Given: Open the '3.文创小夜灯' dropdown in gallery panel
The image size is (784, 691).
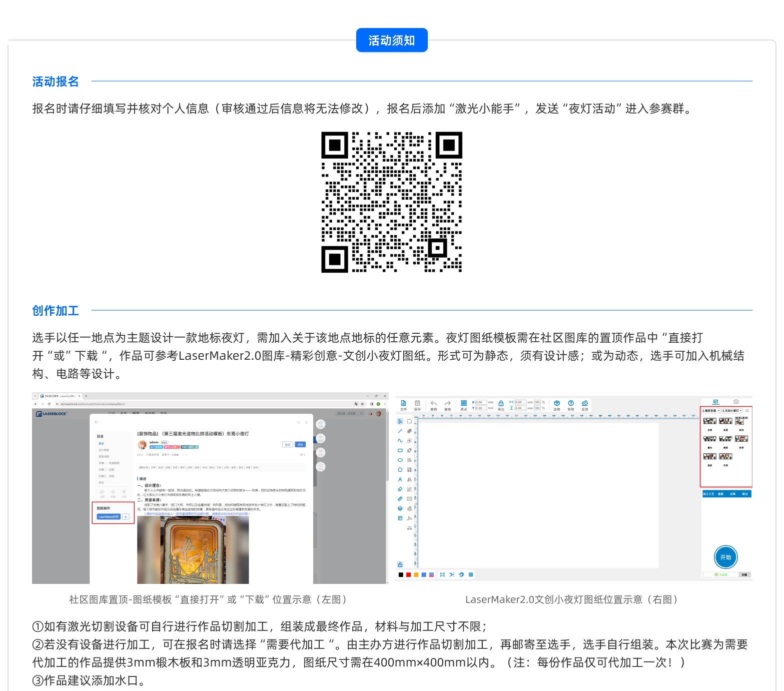Looking at the screenshot, I should click(x=732, y=410).
